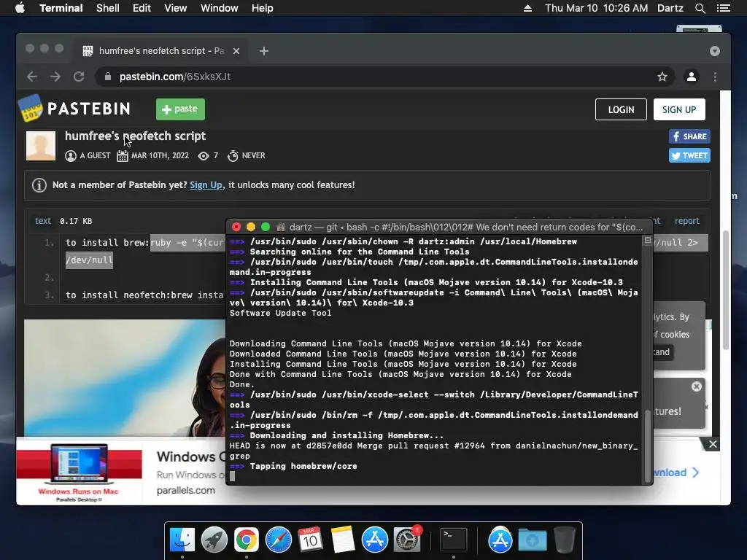
Task: Open Trash in the Dock
Action: (x=564, y=540)
